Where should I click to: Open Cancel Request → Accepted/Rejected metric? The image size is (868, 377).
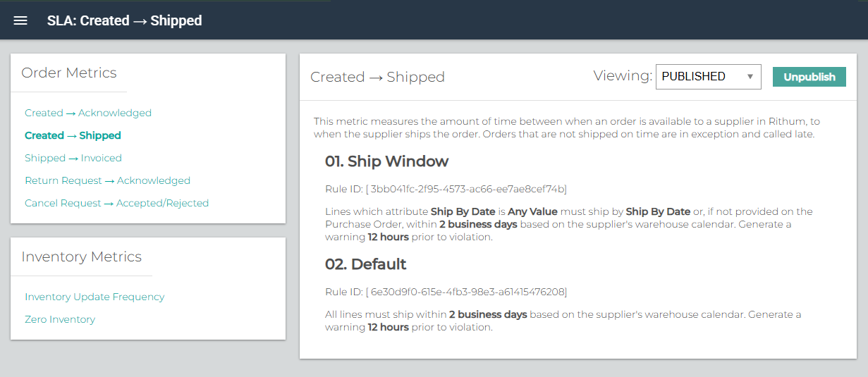(117, 203)
